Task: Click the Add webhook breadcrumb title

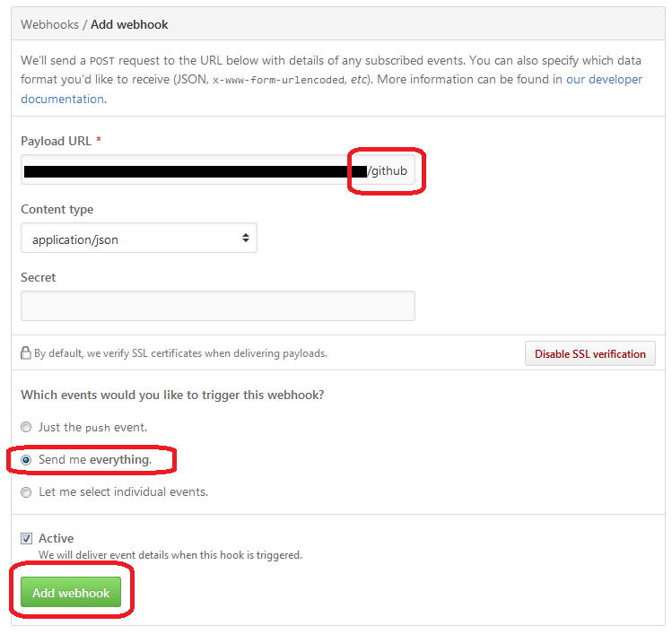Action: point(129,25)
